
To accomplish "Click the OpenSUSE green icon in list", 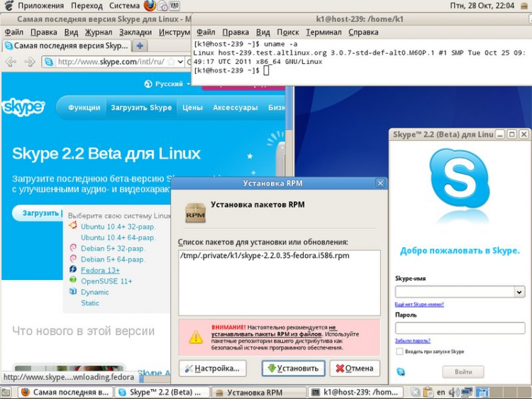I will pos(73,280).
